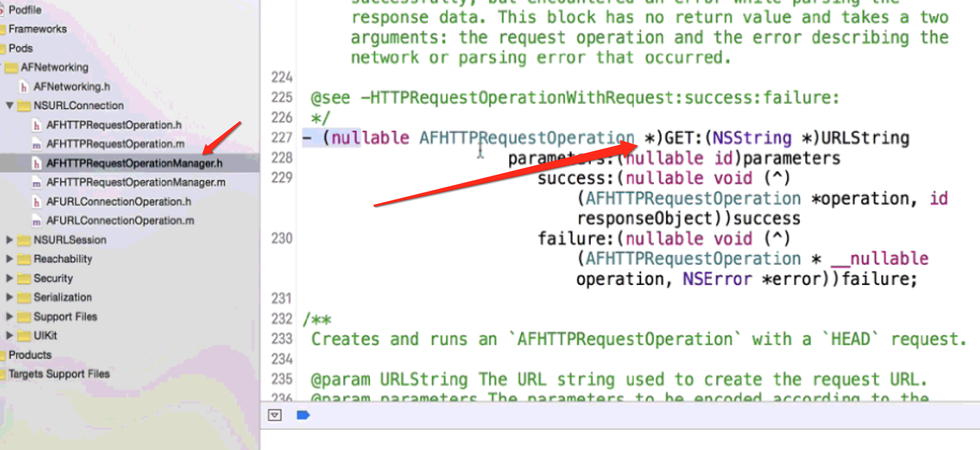Screen dimensions: 980x450
Task: Click the m icon of AFURLConnectionOperation.m
Action: (36, 221)
